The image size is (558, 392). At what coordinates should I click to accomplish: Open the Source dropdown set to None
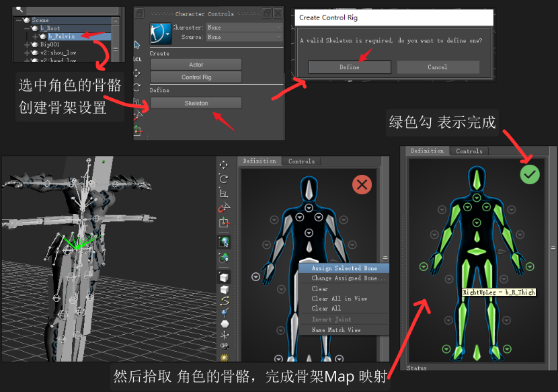coord(244,38)
